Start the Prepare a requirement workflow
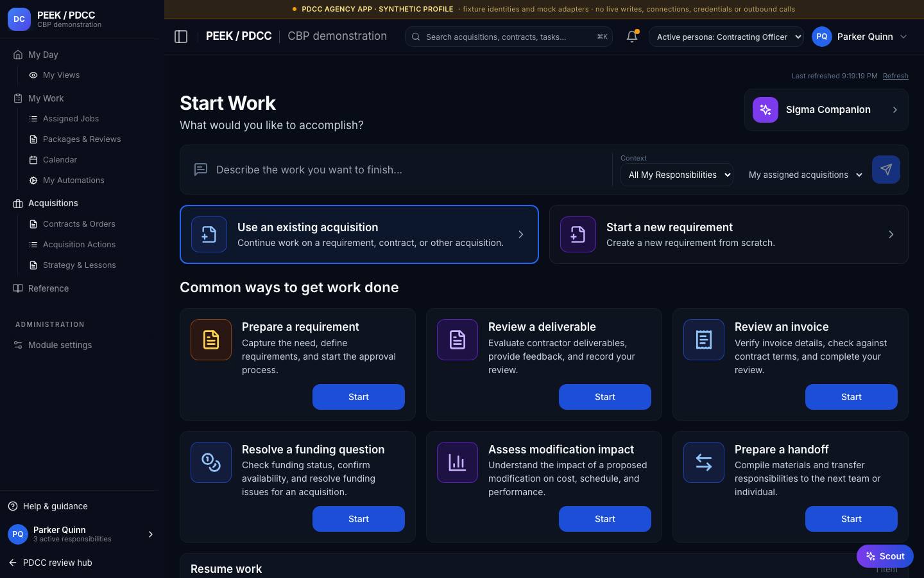This screenshot has height=578, width=924. click(359, 397)
